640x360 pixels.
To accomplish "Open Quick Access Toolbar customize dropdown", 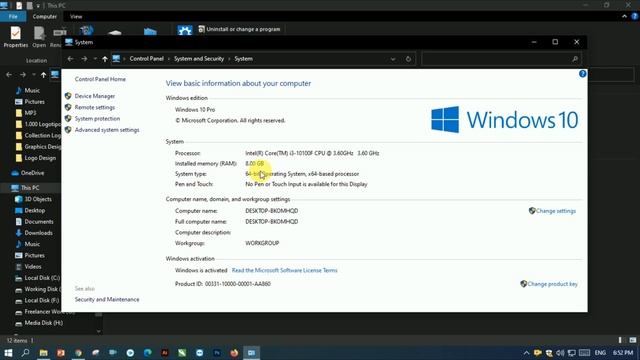I will [x=38, y=6].
